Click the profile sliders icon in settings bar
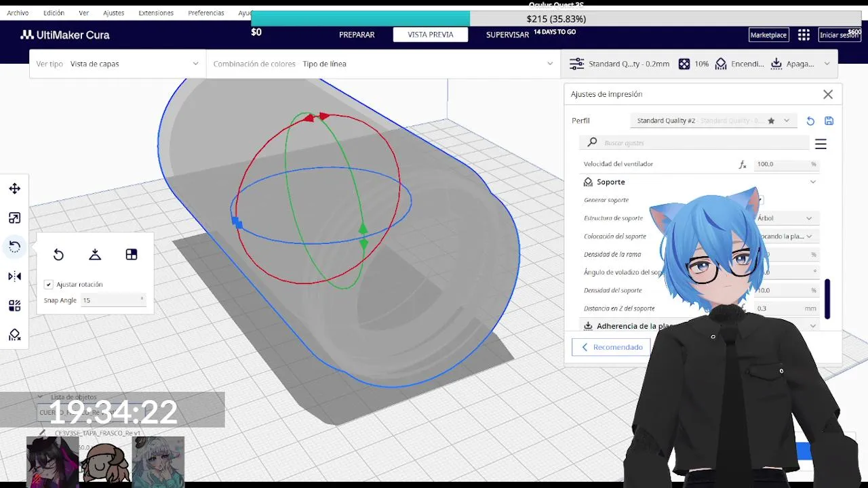 (x=576, y=64)
